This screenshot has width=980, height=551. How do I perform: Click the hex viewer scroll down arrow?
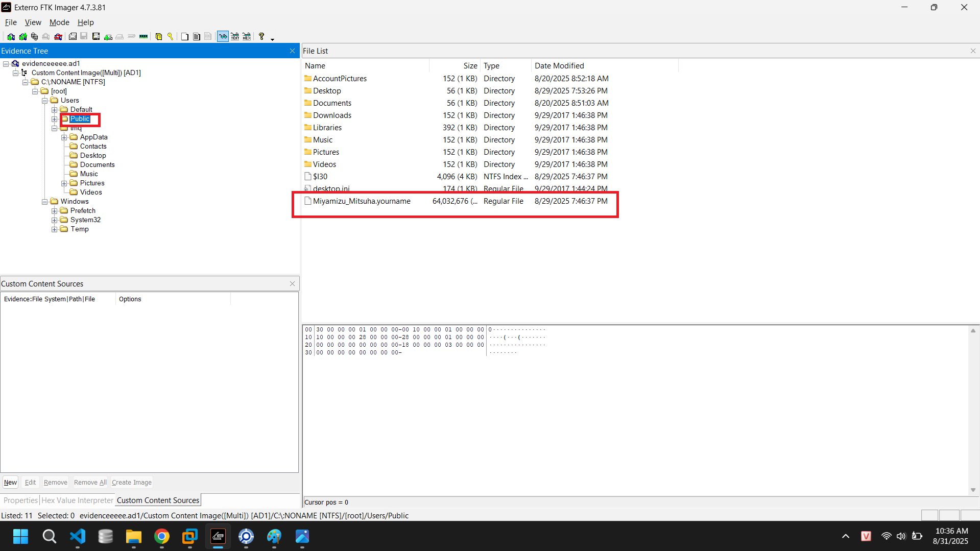click(973, 490)
